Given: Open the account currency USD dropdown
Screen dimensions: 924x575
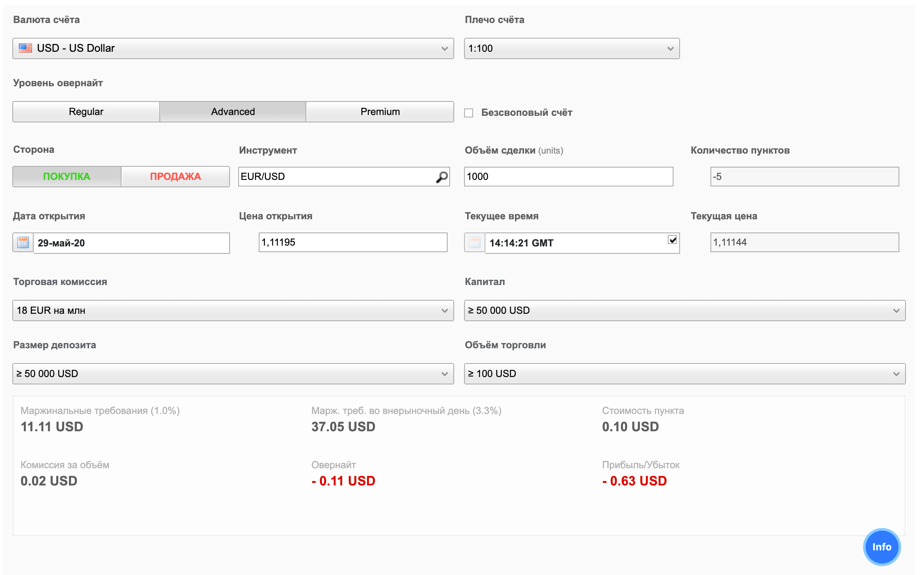Looking at the screenshot, I should coord(233,48).
